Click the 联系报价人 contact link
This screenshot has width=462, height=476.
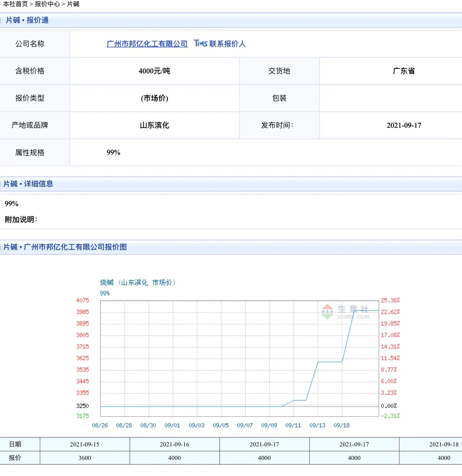point(228,44)
